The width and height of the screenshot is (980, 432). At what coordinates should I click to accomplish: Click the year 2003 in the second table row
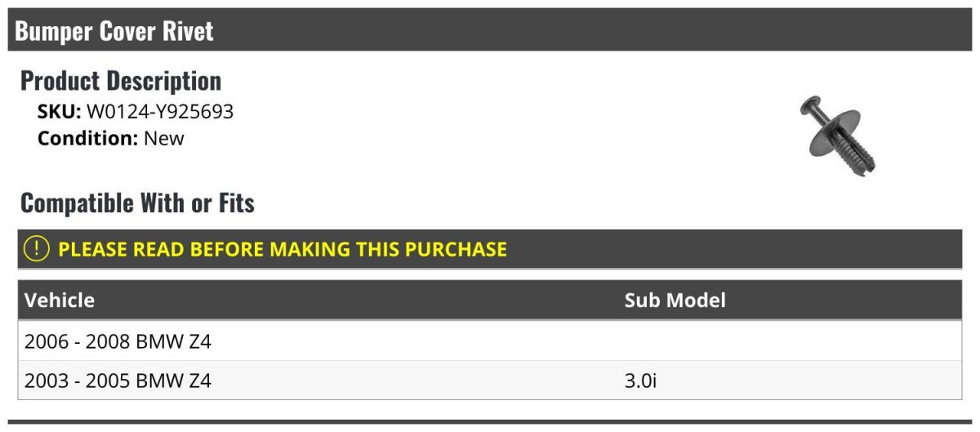[46, 381]
